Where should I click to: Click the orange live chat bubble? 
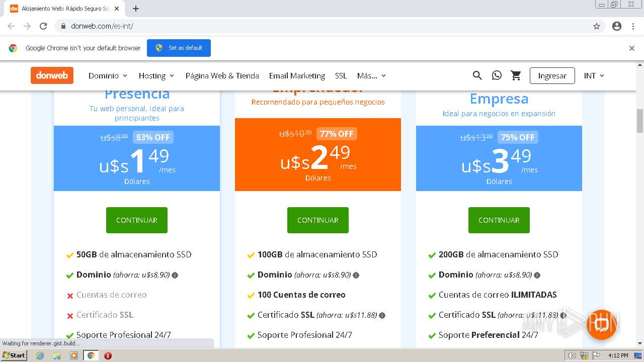point(601,324)
